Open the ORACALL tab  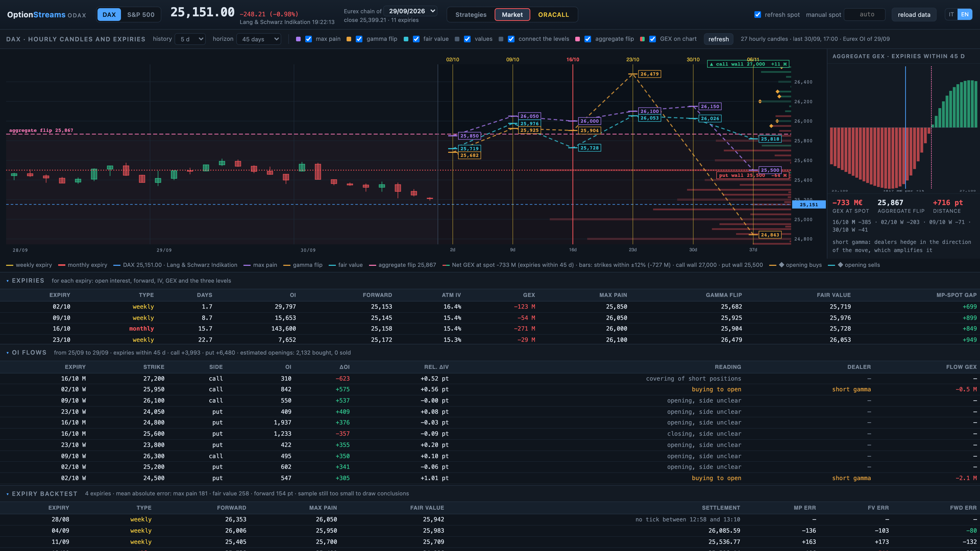[553, 15]
